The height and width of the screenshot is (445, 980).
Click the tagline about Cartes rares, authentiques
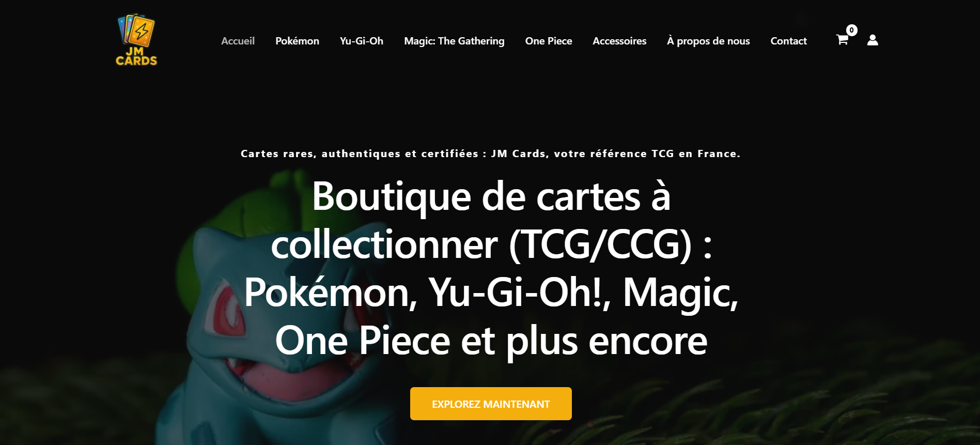tap(490, 154)
